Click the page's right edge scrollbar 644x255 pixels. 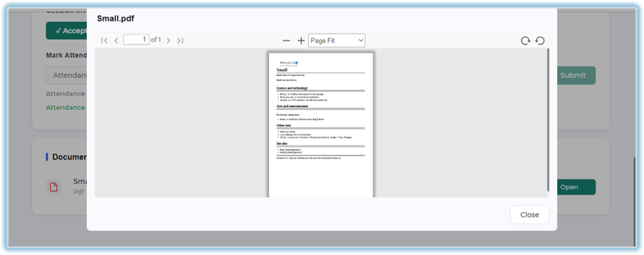point(635,202)
